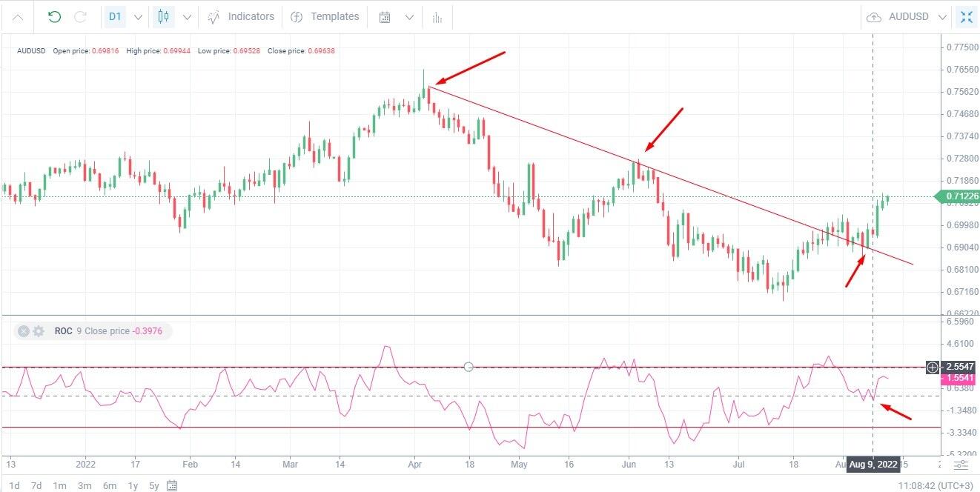The width and height of the screenshot is (980, 492).
Task: Switch to the 1y time range
Action: pyautogui.click(x=133, y=486)
